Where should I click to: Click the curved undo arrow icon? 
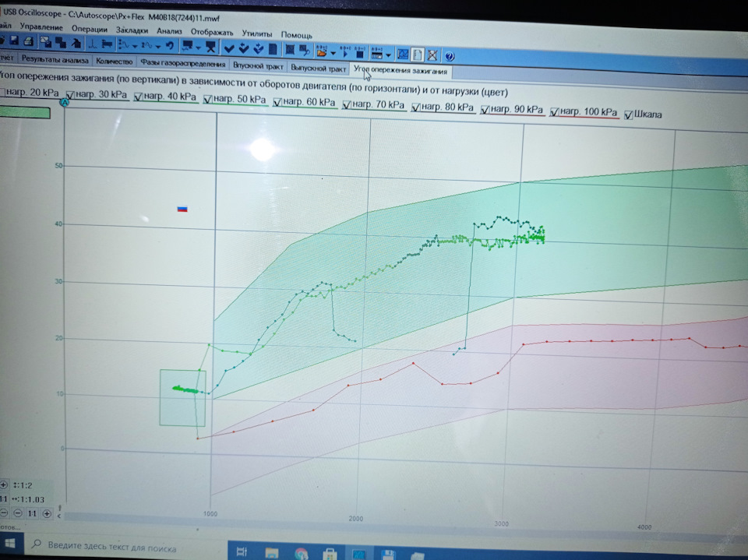(170, 46)
